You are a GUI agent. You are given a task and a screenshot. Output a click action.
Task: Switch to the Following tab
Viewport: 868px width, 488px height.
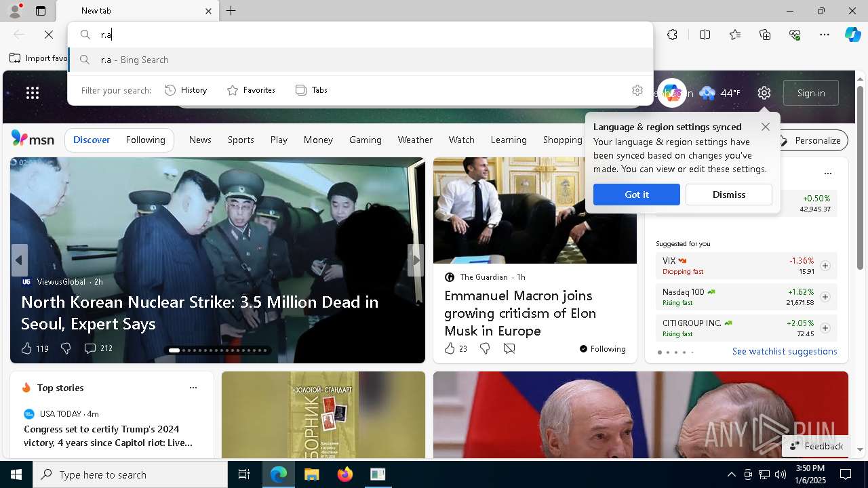145,140
